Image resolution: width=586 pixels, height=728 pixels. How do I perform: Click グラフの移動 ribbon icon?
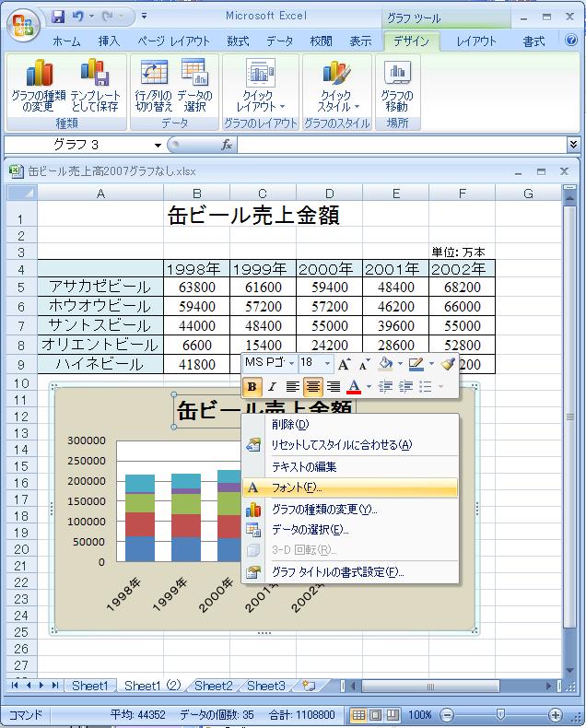(x=397, y=86)
